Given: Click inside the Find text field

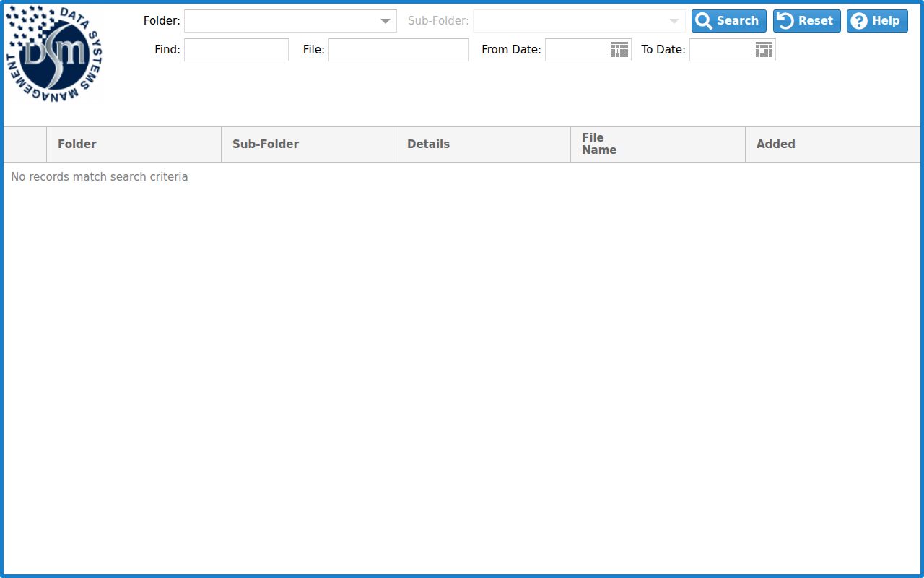Looking at the screenshot, I should tap(236, 50).
